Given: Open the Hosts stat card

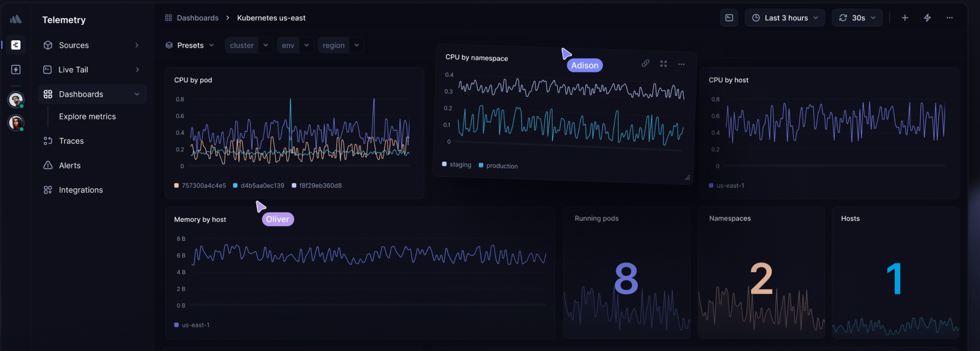Looking at the screenshot, I should (895, 273).
